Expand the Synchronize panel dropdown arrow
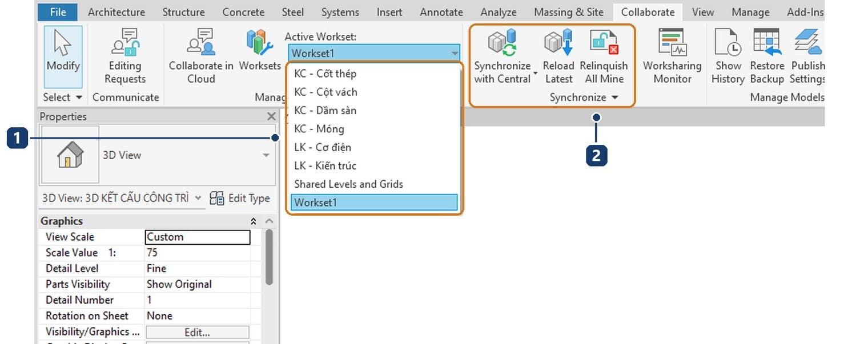 coord(615,98)
